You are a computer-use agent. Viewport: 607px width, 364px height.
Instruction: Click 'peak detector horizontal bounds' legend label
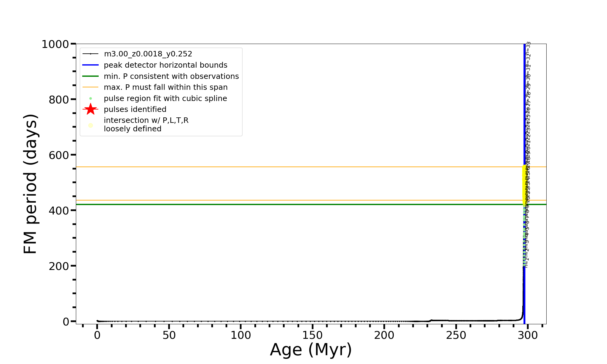(x=165, y=65)
